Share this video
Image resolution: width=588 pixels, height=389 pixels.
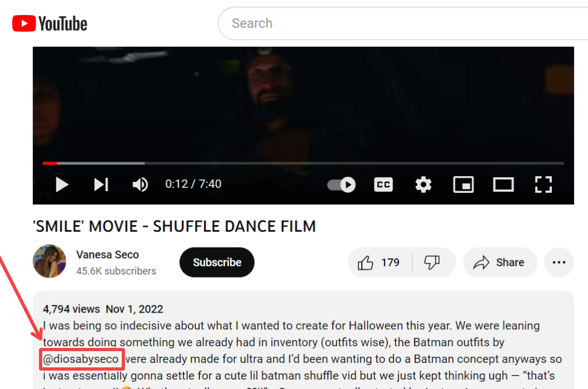point(500,262)
